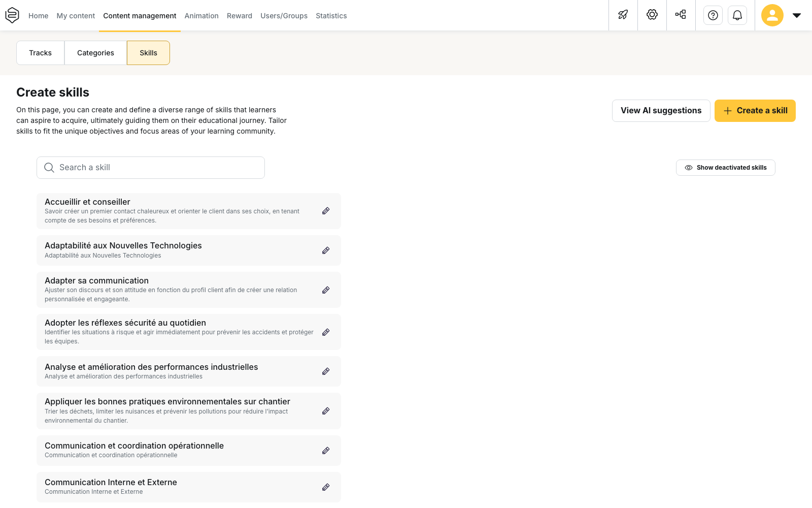812x508 pixels.
Task: Edit Communication Interne et Externe skill
Action: tap(326, 487)
